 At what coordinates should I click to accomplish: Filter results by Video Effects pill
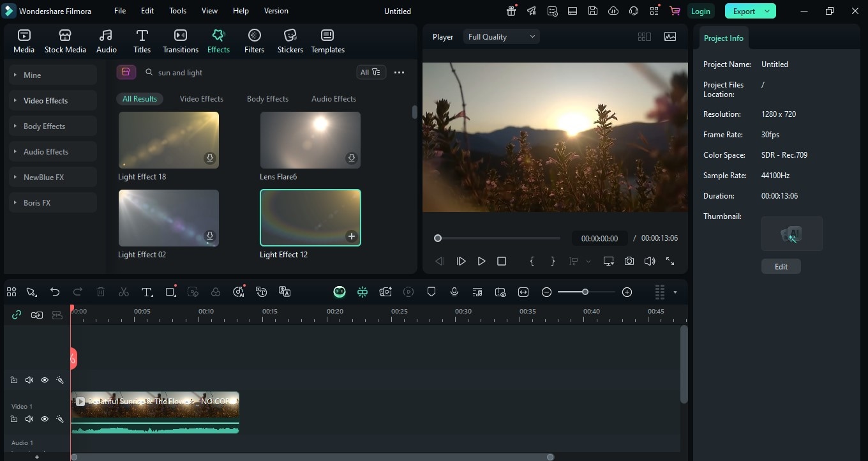[202, 99]
